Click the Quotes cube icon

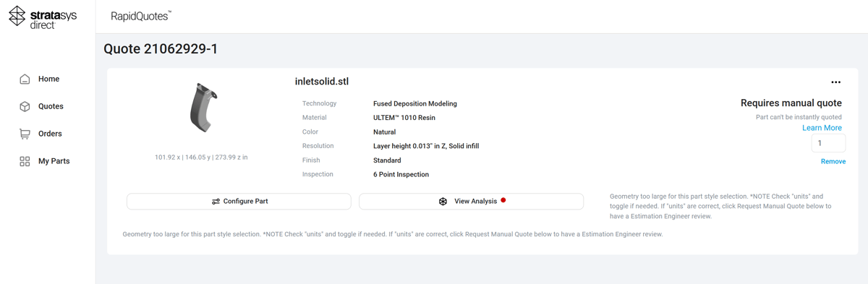pos(25,106)
